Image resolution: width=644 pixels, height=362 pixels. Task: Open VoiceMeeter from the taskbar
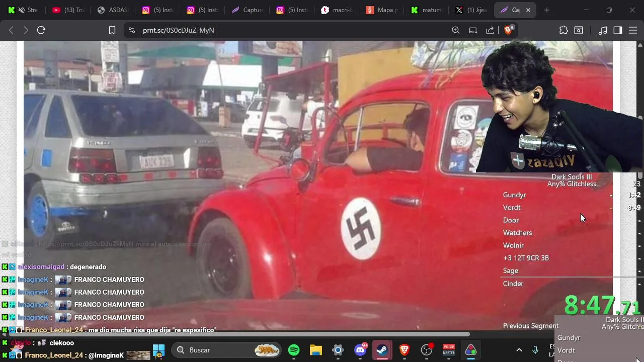(x=449, y=350)
